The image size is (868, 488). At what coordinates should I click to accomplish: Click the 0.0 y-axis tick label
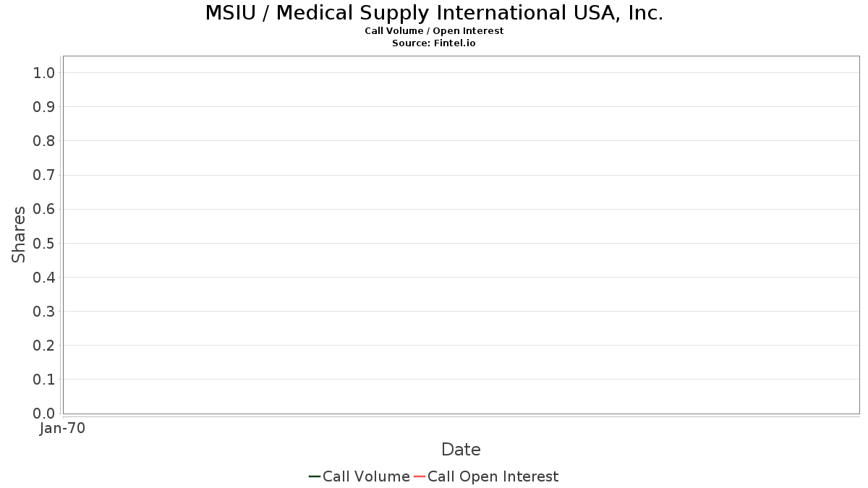44,414
